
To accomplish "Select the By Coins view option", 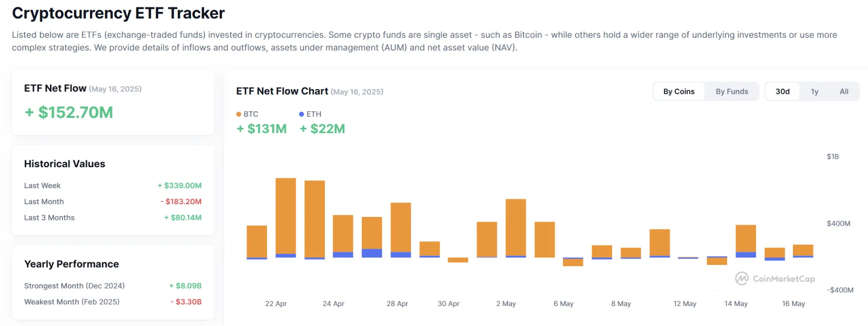I will coord(679,91).
